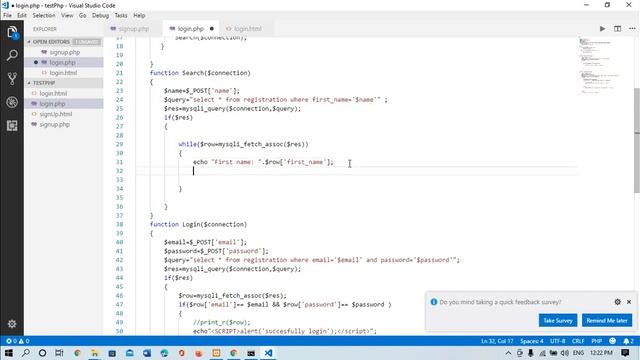Open the editor More Actions ellipsis
The width and height of the screenshot is (640, 360).
click(x=632, y=29)
